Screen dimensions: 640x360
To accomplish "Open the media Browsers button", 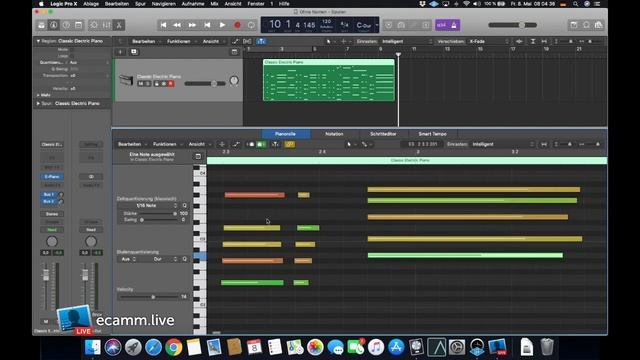I will click(598, 25).
